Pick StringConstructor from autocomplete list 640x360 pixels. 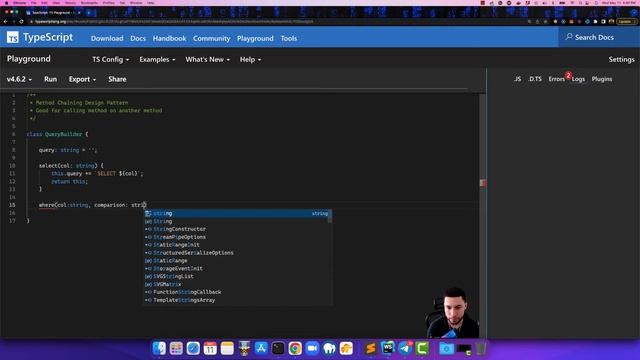pos(237,229)
